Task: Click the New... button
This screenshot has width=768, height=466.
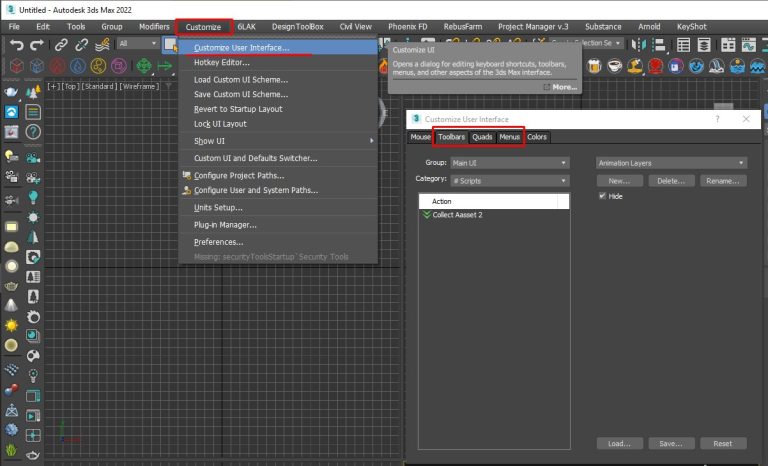Action: pyautogui.click(x=620, y=181)
